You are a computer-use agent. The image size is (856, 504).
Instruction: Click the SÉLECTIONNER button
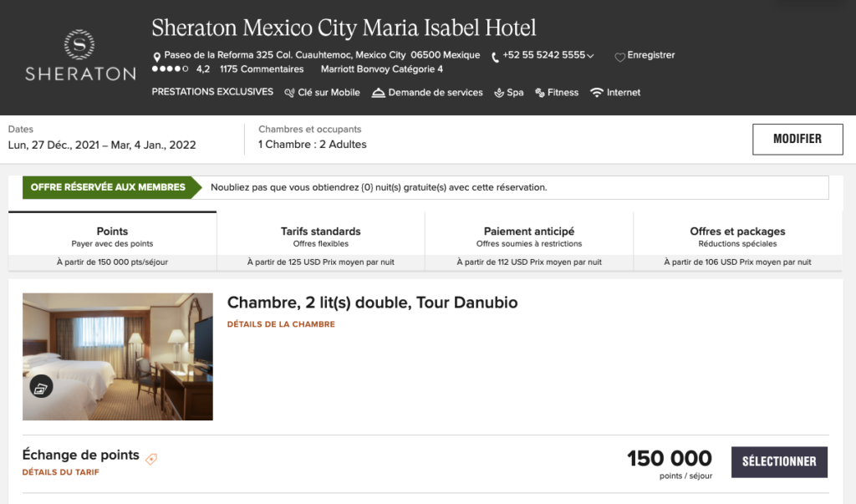[779, 461]
